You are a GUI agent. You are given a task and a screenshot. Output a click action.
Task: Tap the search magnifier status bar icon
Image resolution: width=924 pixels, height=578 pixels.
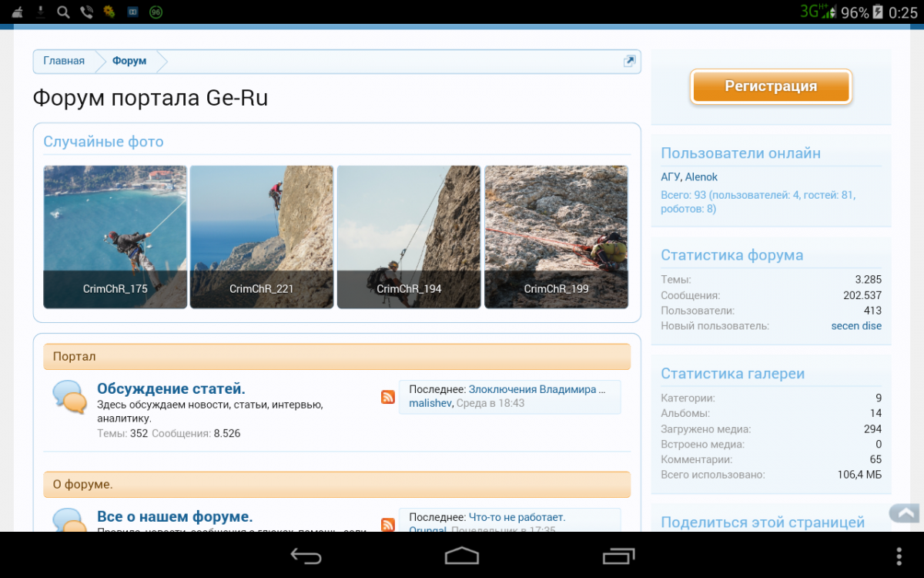(x=63, y=12)
